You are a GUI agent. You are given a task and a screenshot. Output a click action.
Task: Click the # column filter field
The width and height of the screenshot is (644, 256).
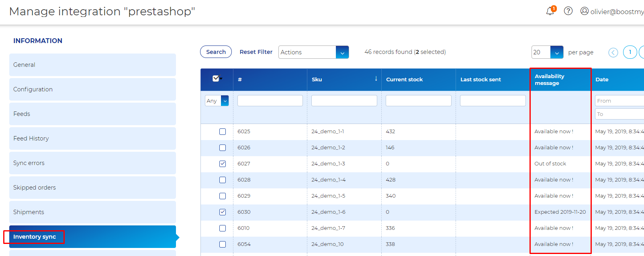pyautogui.click(x=270, y=101)
